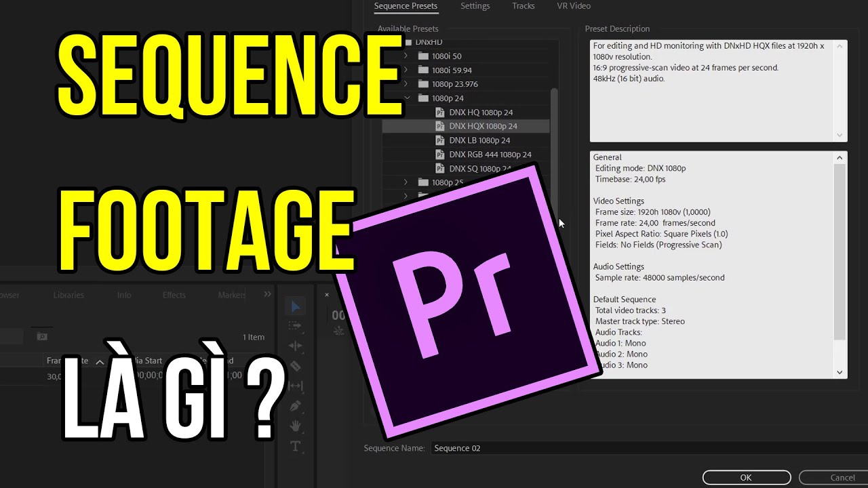Switch to the Tracks tab
868x488 pixels.
pos(523,6)
